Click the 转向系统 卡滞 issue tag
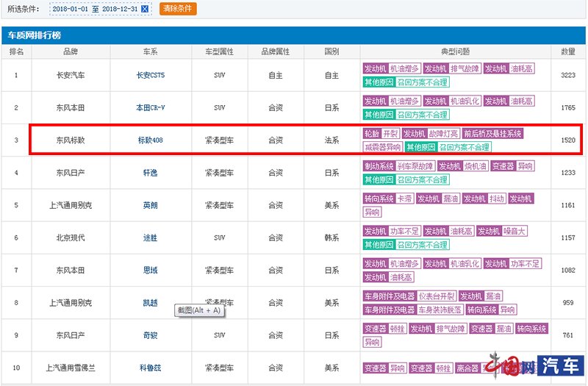The image size is (588, 386). (388, 199)
